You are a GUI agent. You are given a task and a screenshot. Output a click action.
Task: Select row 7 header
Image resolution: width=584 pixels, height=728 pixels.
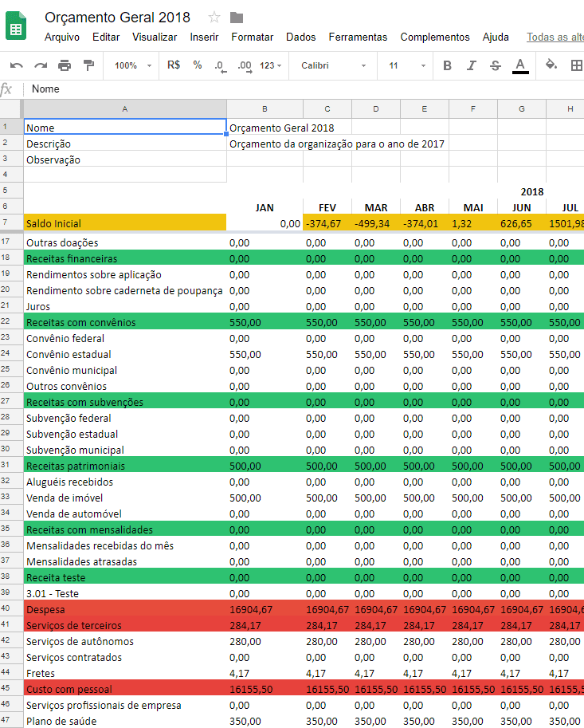11,222
